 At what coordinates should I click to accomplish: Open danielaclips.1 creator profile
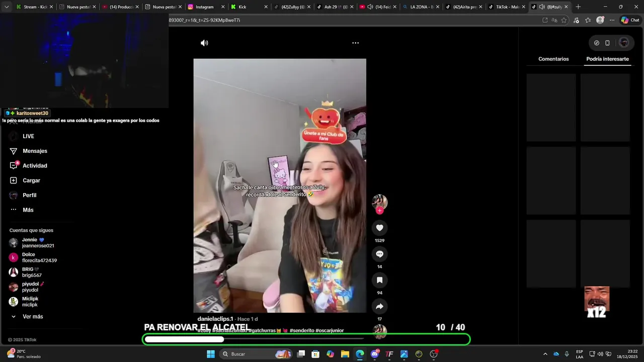[x=215, y=319]
